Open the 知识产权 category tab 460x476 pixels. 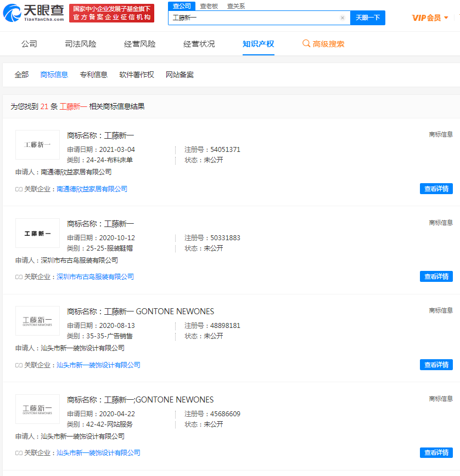[258, 44]
